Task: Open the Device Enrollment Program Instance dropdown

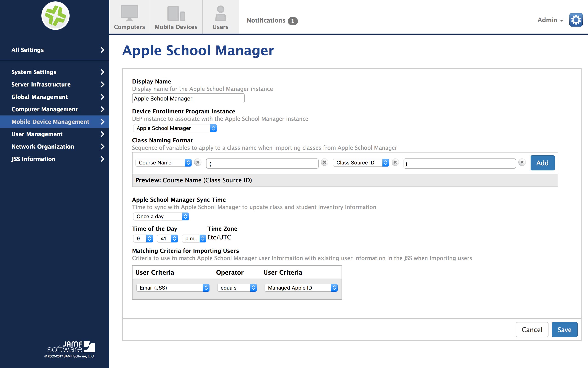Action: [175, 128]
